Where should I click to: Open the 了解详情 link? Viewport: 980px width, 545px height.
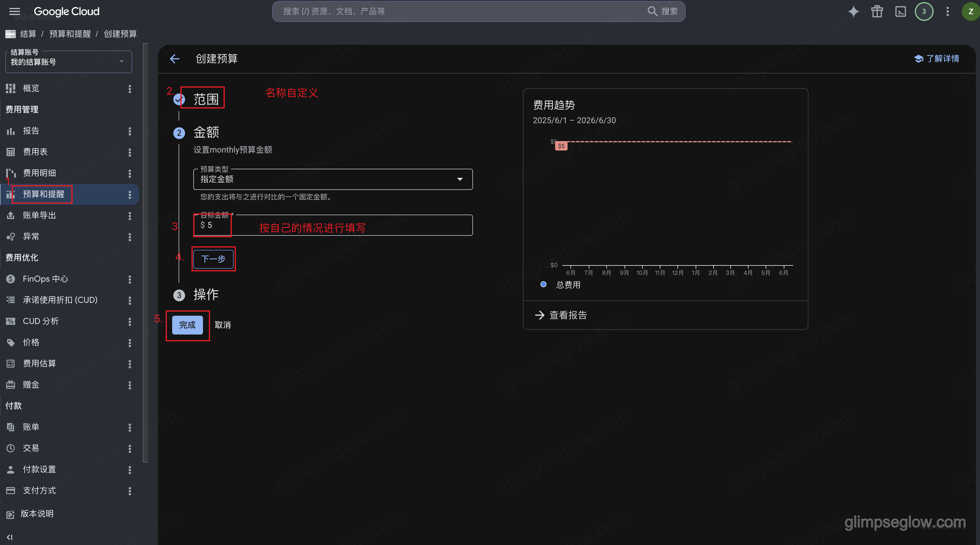[936, 58]
